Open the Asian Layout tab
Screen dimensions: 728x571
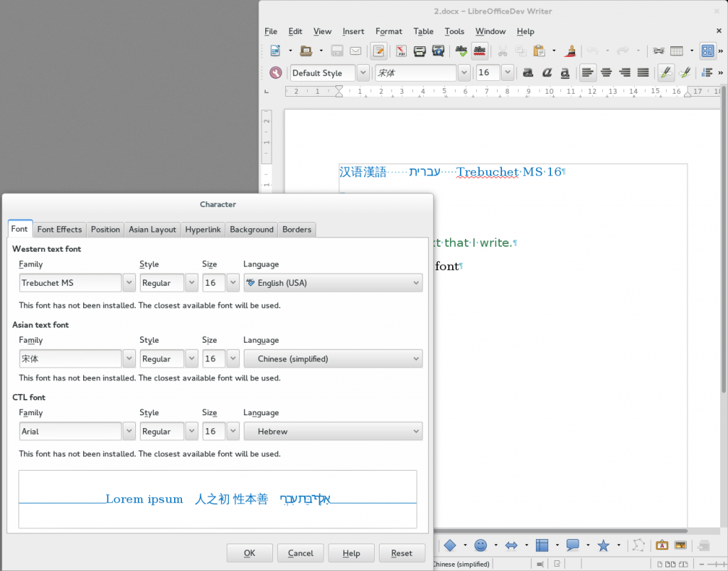pos(152,230)
